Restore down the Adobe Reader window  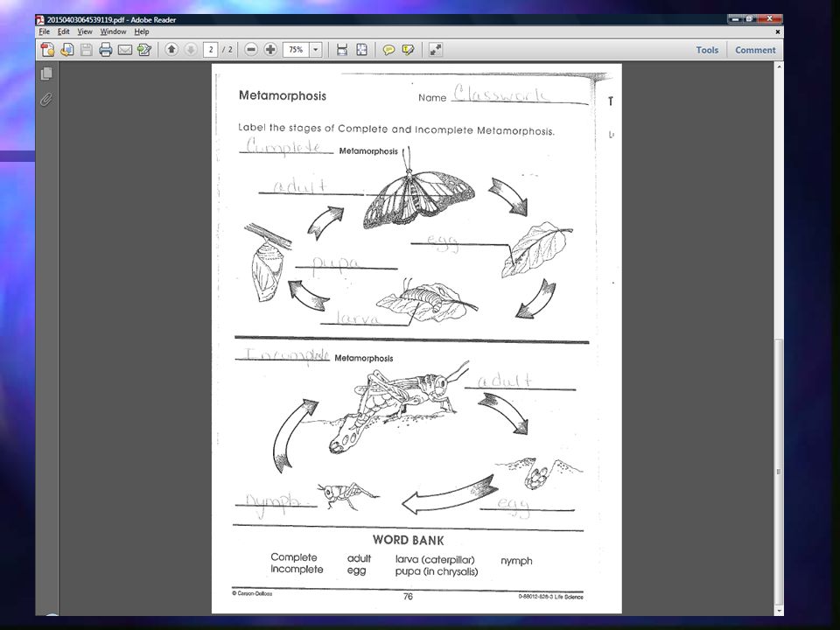749,19
